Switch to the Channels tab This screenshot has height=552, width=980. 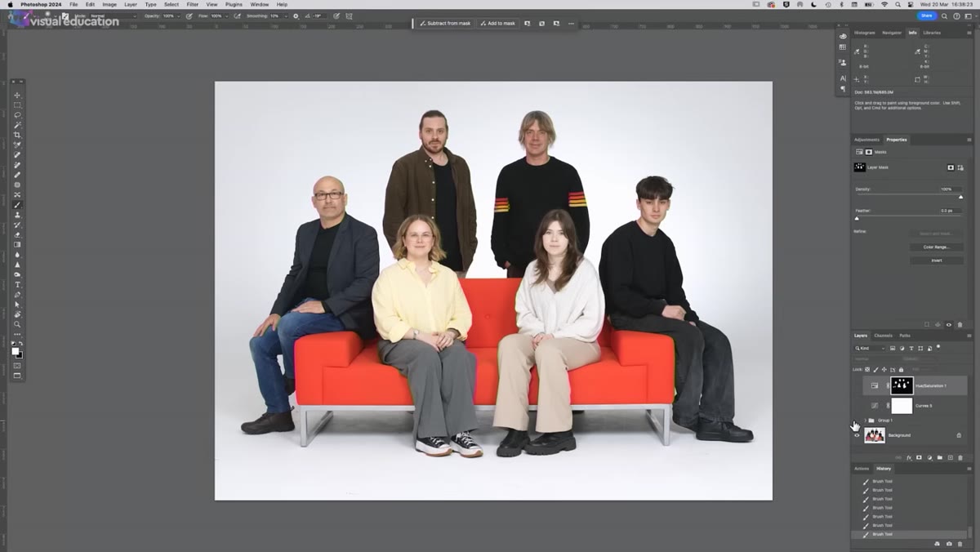click(884, 336)
